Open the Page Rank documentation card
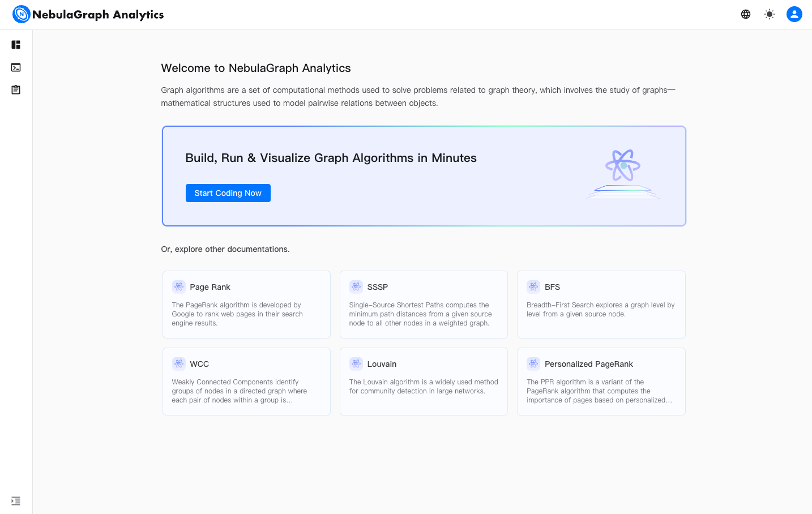This screenshot has width=812, height=514. point(246,305)
